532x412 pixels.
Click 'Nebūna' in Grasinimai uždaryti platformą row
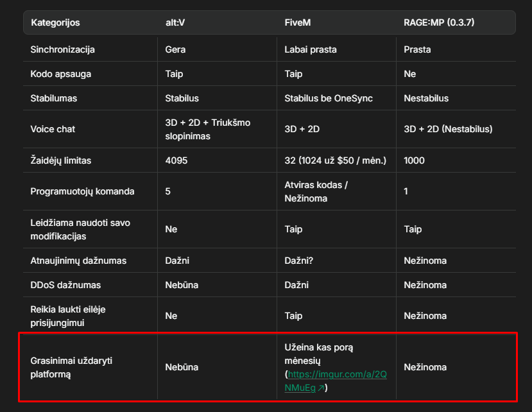(182, 367)
